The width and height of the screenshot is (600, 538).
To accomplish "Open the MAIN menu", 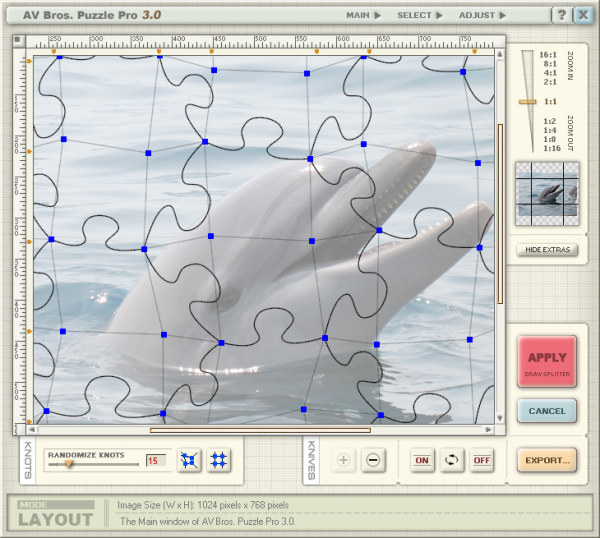I will pyautogui.click(x=363, y=15).
